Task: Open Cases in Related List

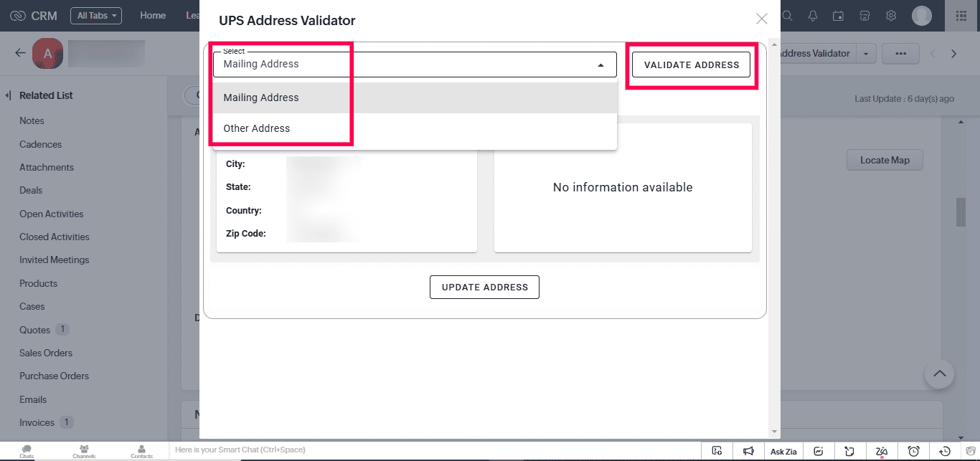Action: (x=32, y=306)
